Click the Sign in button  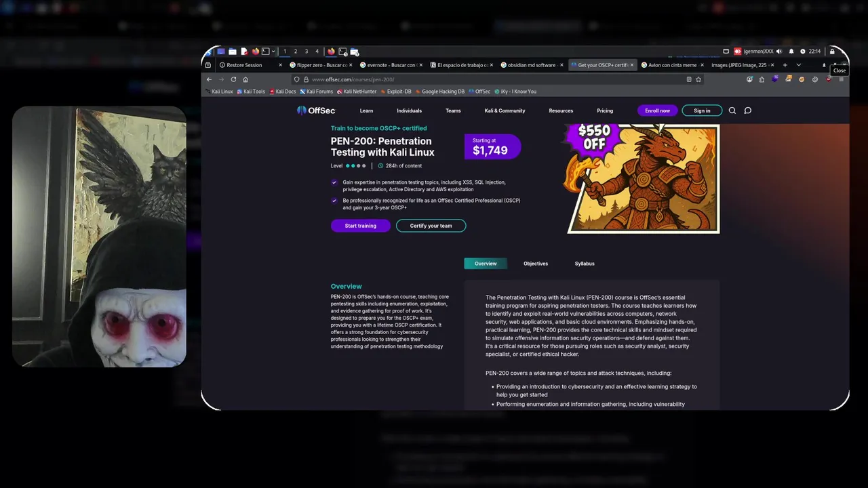[702, 110]
